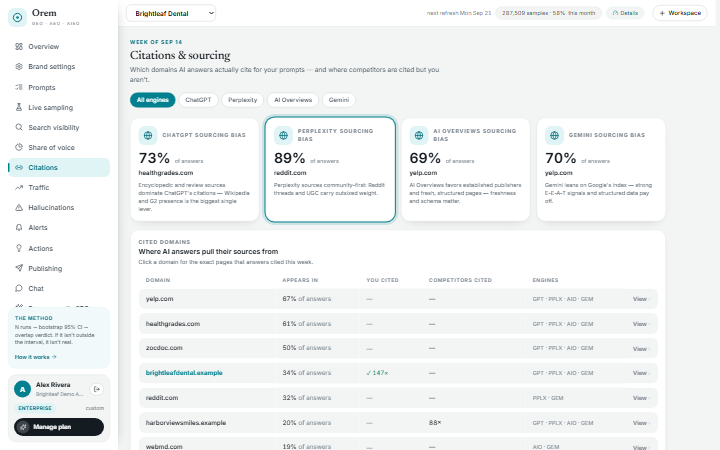The width and height of the screenshot is (720, 450).
Task: Click the samples usage pill
Action: pos(548,13)
